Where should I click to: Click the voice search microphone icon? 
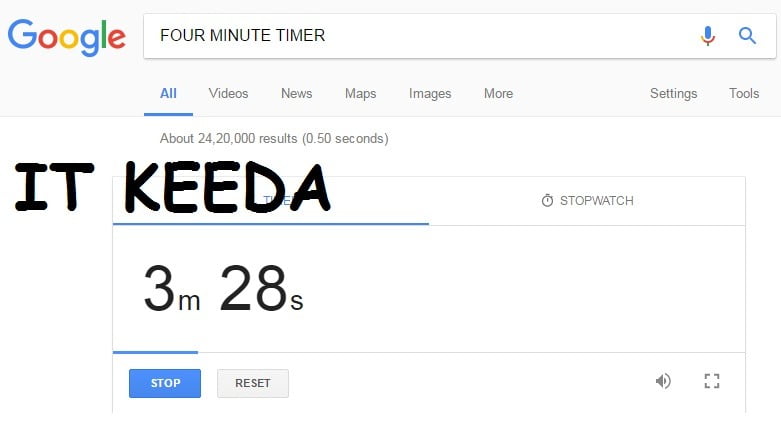708,36
